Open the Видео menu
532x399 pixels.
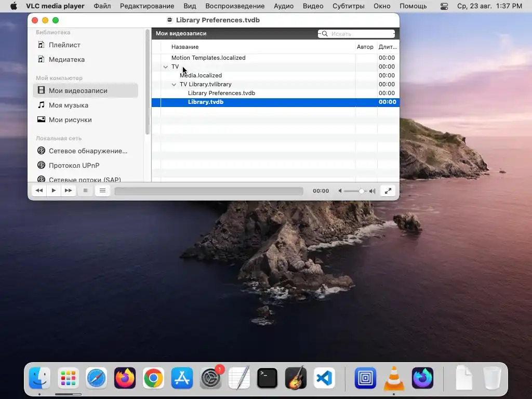pyautogui.click(x=313, y=6)
